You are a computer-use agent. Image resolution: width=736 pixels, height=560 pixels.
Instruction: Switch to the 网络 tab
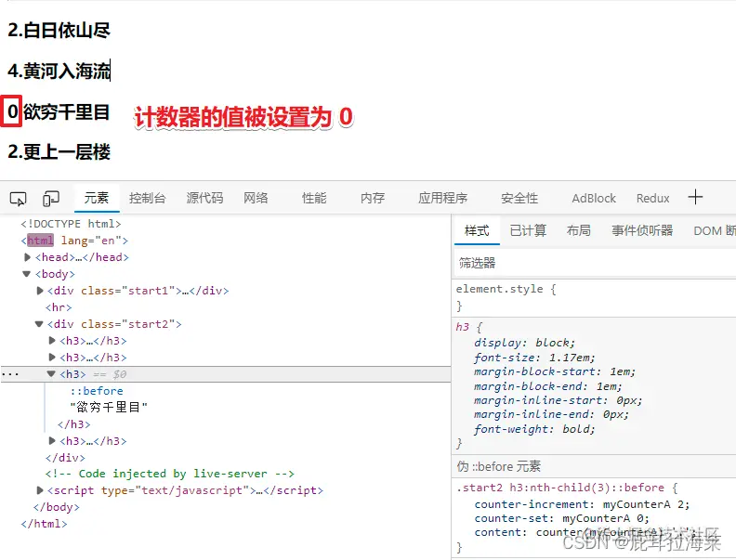click(x=256, y=198)
